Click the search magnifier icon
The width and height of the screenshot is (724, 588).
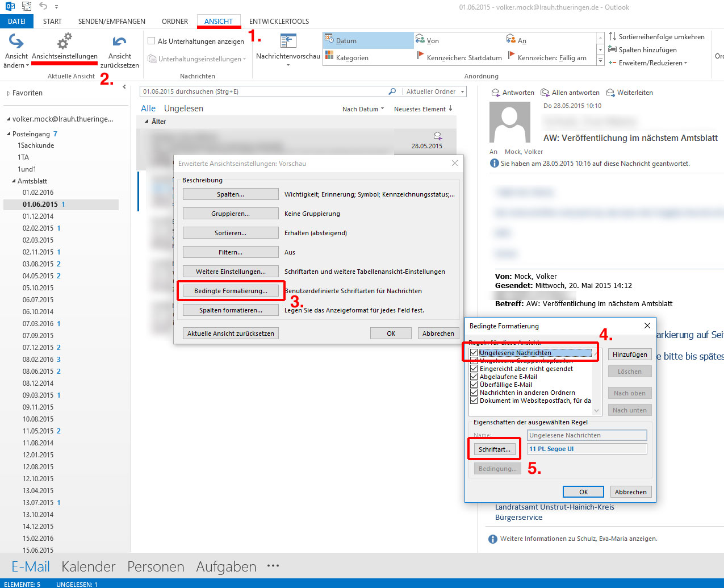[x=392, y=91]
